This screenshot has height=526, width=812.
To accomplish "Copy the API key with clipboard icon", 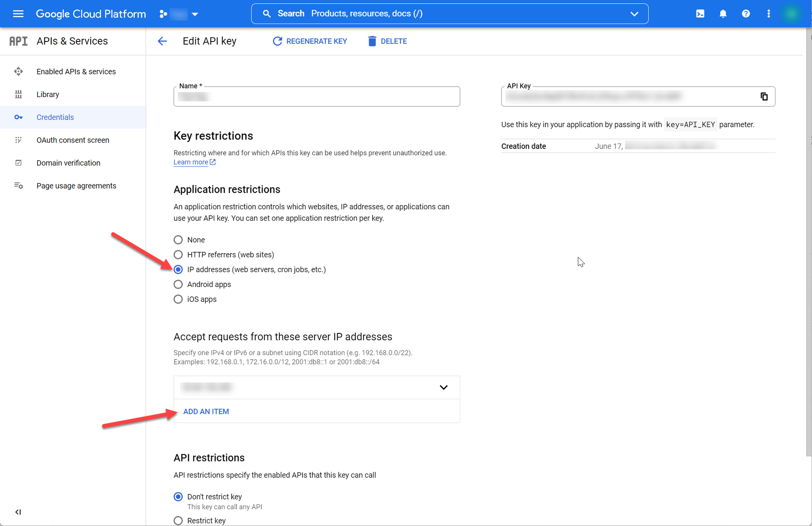I will click(x=764, y=97).
